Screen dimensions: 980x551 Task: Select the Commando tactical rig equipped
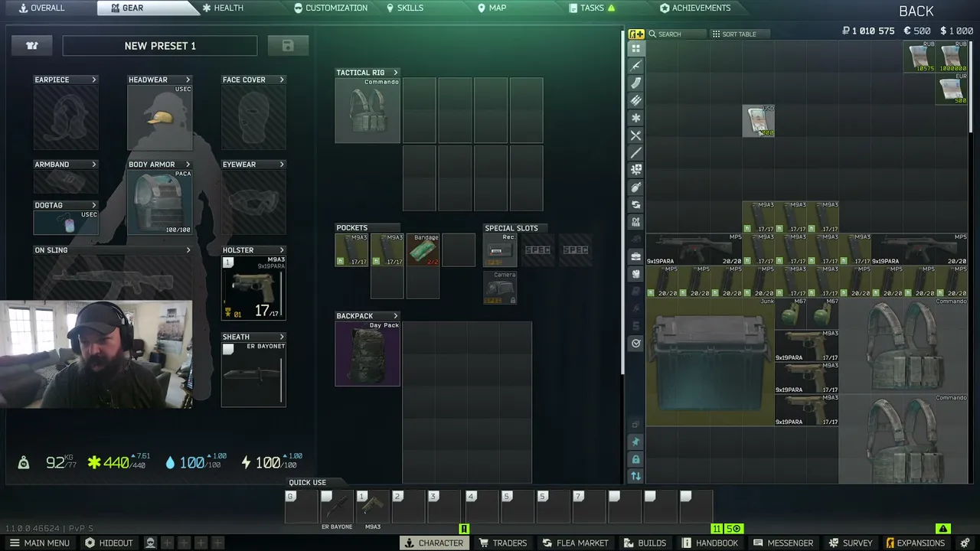(367, 110)
